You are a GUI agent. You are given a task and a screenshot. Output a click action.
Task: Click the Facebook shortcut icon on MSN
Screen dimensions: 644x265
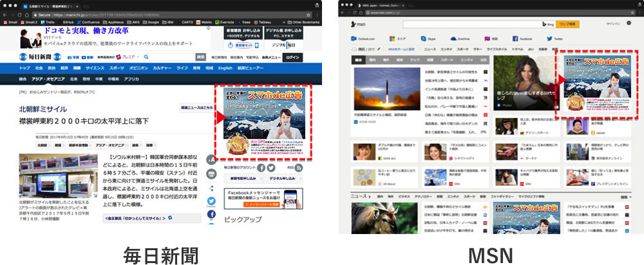pyautogui.click(x=515, y=39)
